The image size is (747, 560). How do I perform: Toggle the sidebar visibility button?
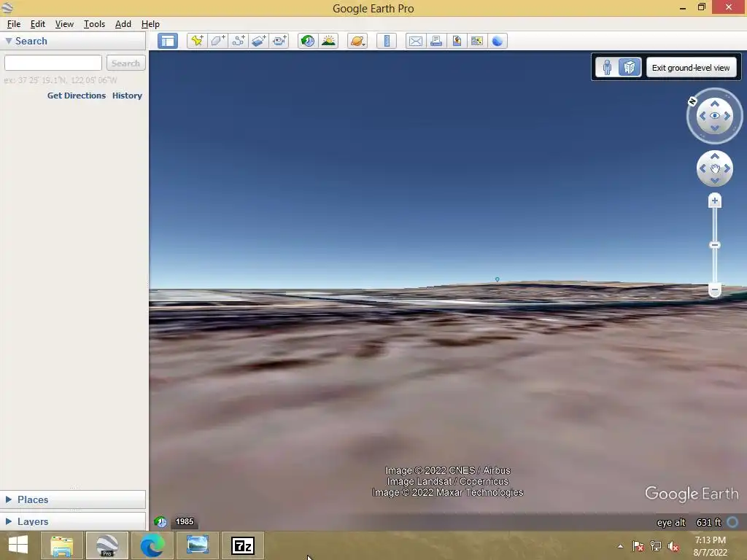point(168,41)
